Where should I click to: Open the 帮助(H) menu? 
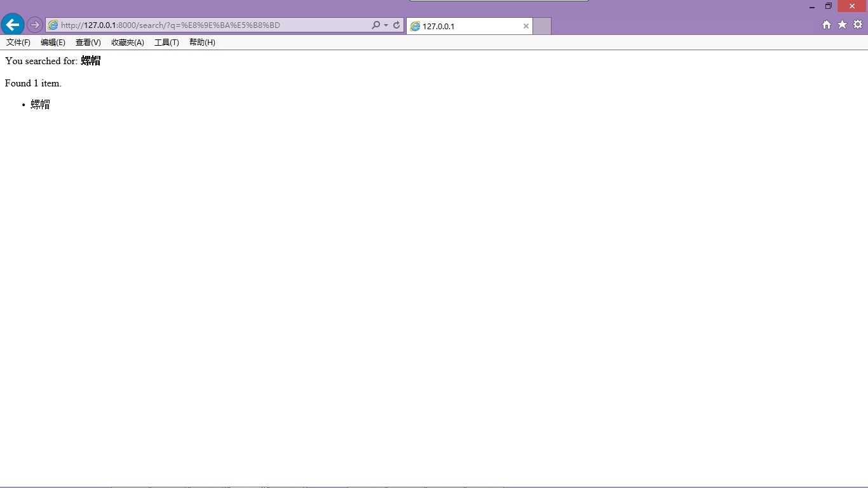(x=202, y=43)
